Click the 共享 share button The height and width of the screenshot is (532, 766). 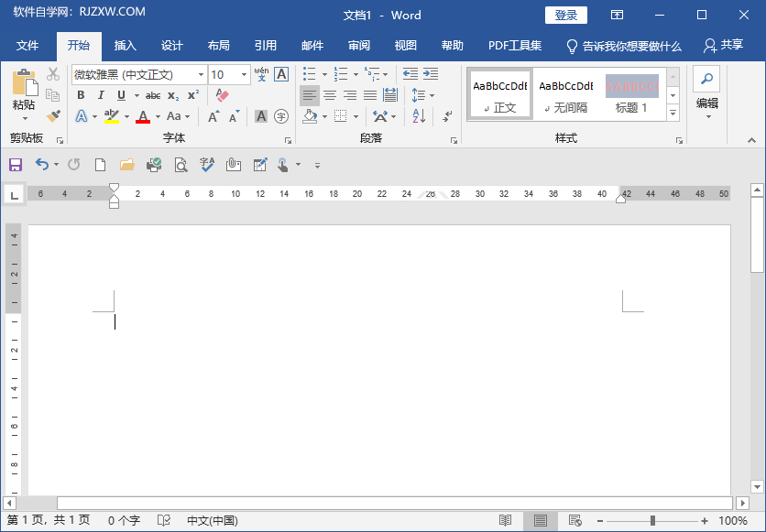(x=724, y=46)
